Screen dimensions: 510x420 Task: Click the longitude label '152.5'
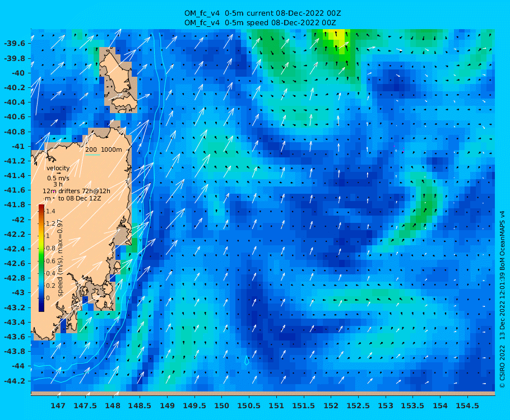coord(358,405)
